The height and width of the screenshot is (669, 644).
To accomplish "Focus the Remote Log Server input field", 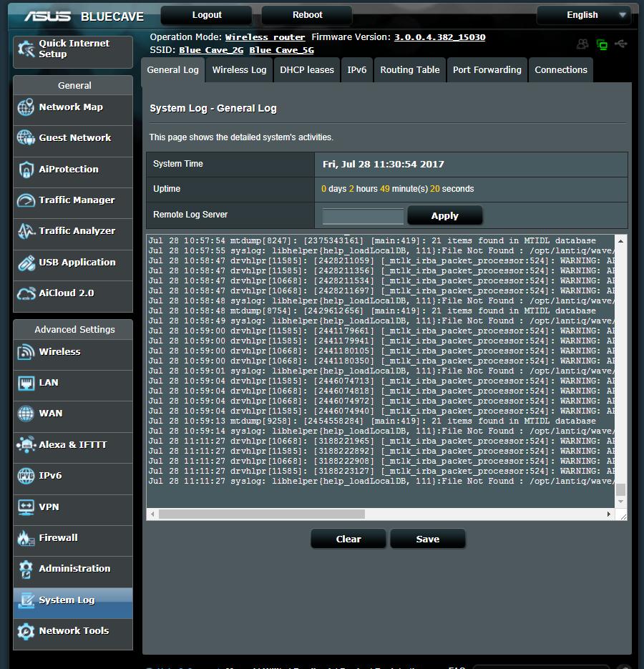I will coord(363,216).
